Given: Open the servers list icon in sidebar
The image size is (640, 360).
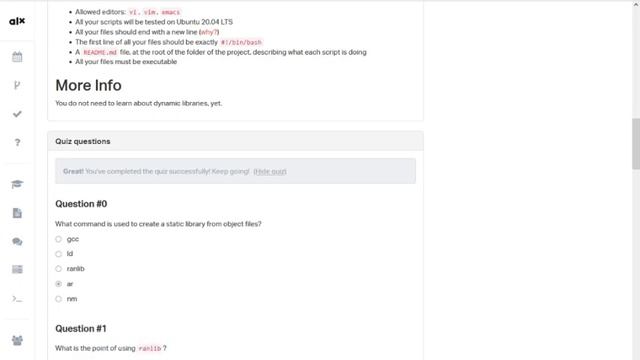Looking at the screenshot, I should 17,269.
